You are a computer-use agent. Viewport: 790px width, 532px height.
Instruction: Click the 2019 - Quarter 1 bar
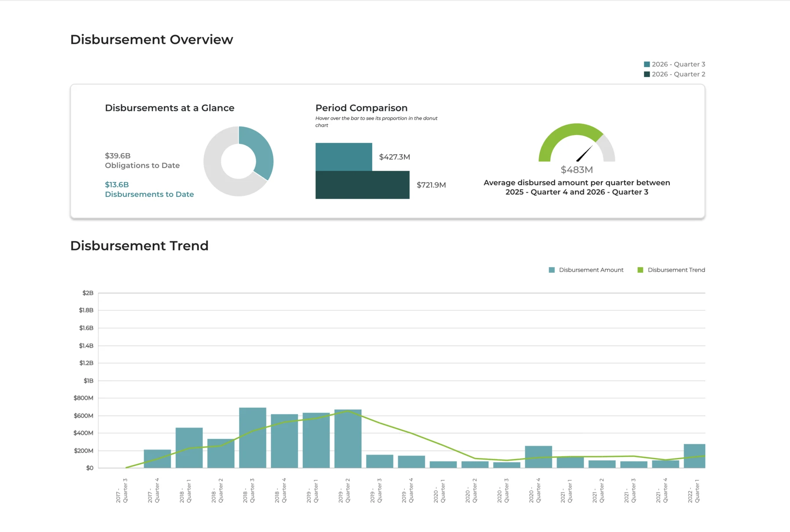(x=316, y=440)
